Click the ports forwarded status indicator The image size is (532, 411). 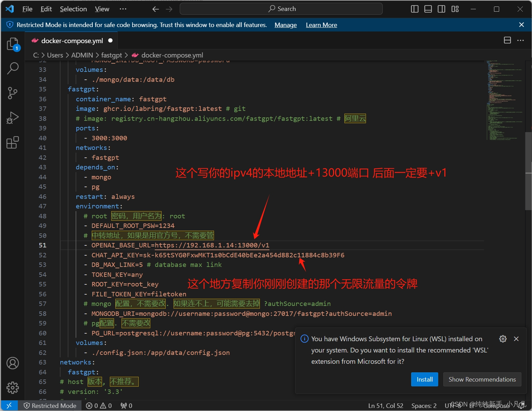(126, 406)
